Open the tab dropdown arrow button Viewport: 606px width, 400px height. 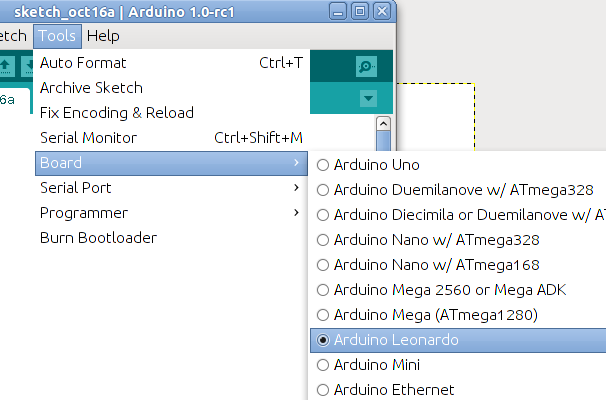pyautogui.click(x=368, y=98)
